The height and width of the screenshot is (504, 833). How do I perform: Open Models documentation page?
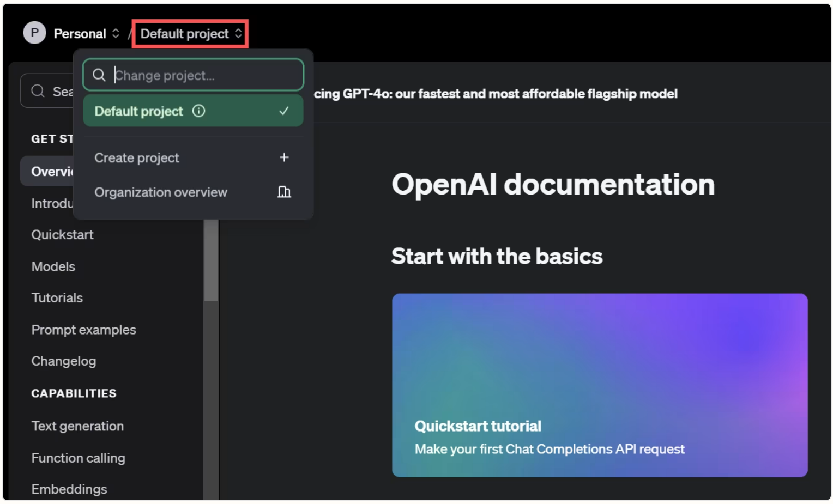53,266
